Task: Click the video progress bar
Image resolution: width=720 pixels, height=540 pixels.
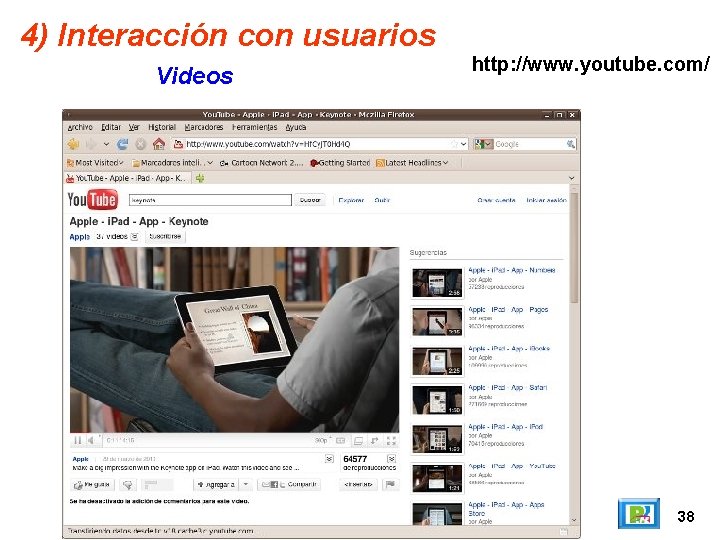Action: pos(234,434)
